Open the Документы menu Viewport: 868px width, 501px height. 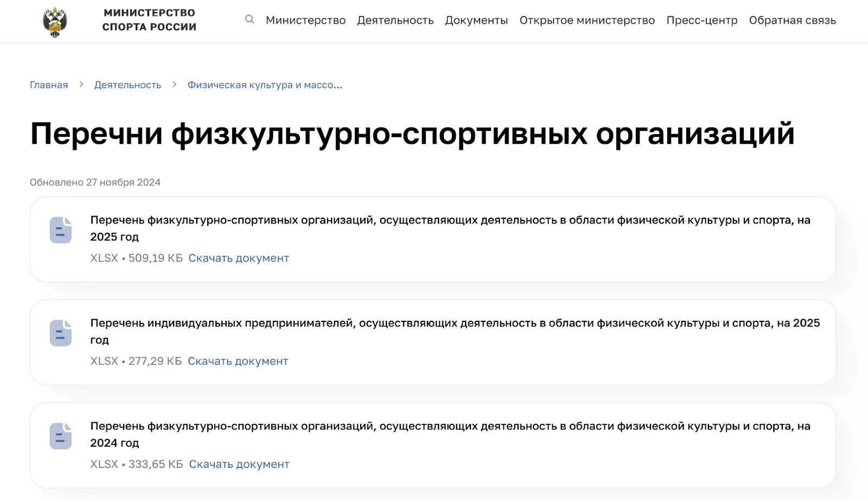click(x=476, y=20)
